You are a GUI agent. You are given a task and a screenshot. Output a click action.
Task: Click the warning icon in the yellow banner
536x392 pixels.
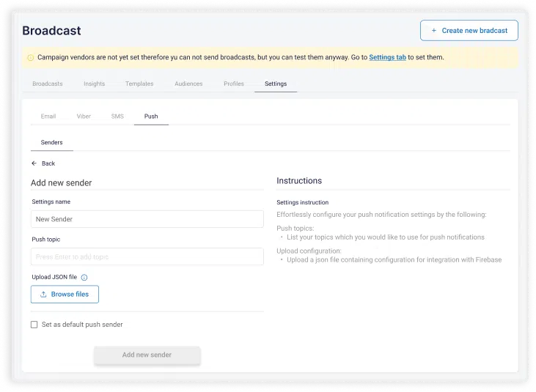pyautogui.click(x=30, y=57)
